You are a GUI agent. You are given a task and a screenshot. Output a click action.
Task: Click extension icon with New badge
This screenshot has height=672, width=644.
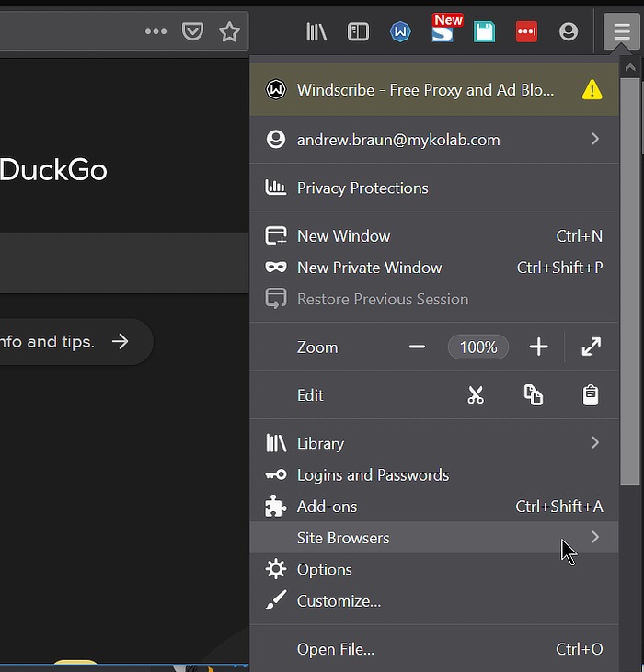pyautogui.click(x=445, y=29)
